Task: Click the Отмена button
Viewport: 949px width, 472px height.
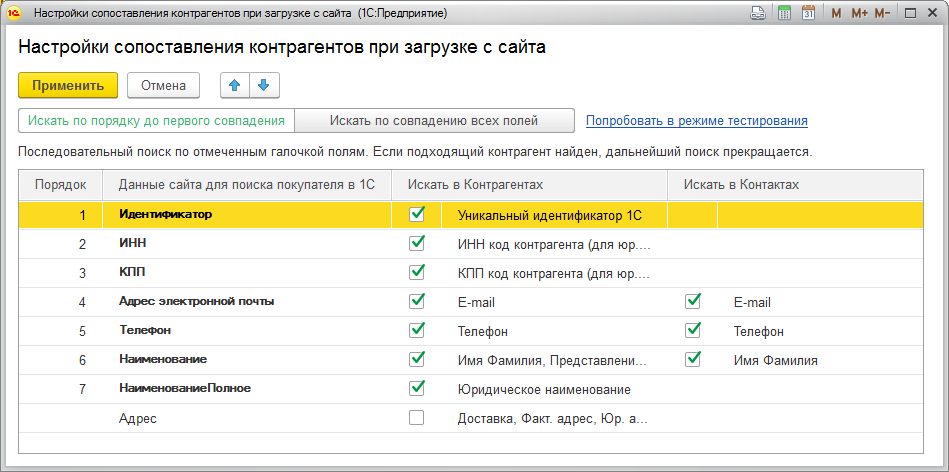Action: pyautogui.click(x=163, y=85)
